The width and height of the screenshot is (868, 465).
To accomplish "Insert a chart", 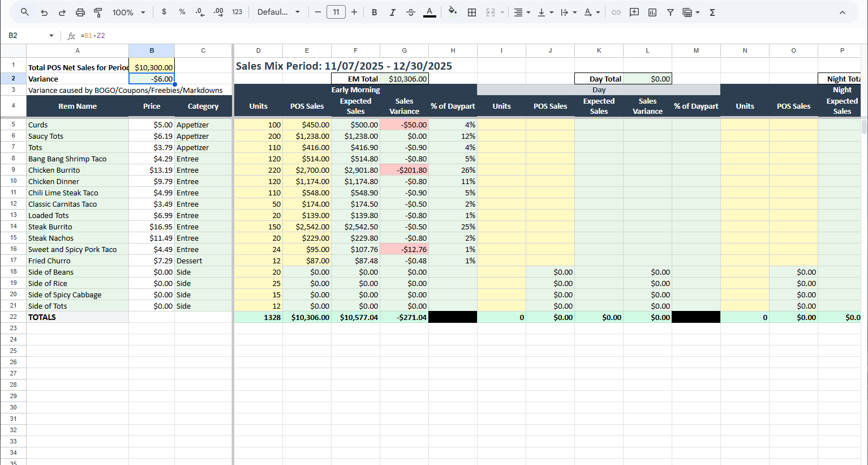I will pyautogui.click(x=652, y=12).
